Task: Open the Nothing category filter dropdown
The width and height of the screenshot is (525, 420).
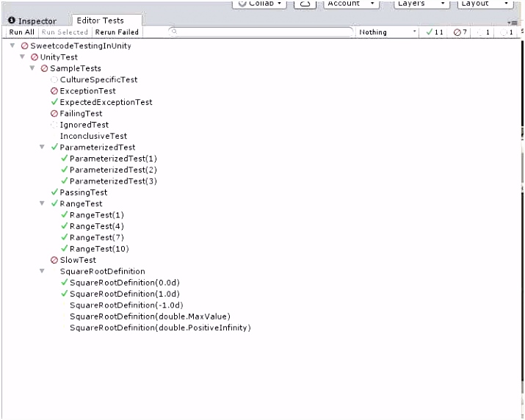Action: (387, 32)
